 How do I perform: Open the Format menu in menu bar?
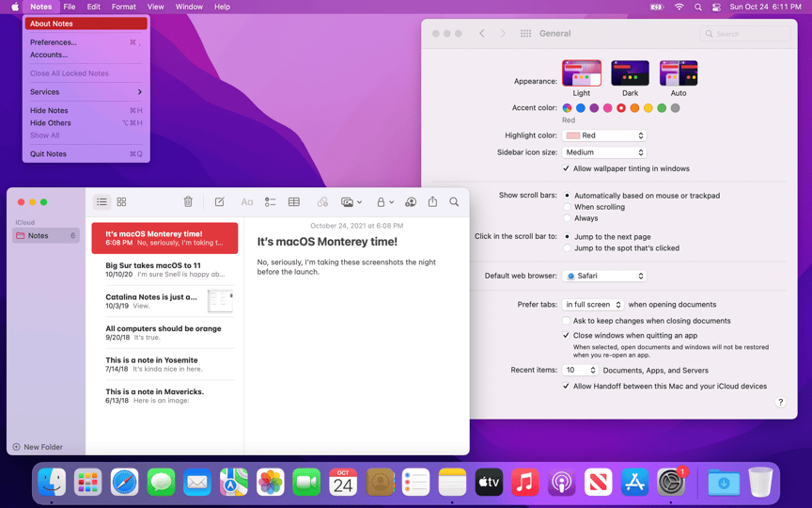124,7
